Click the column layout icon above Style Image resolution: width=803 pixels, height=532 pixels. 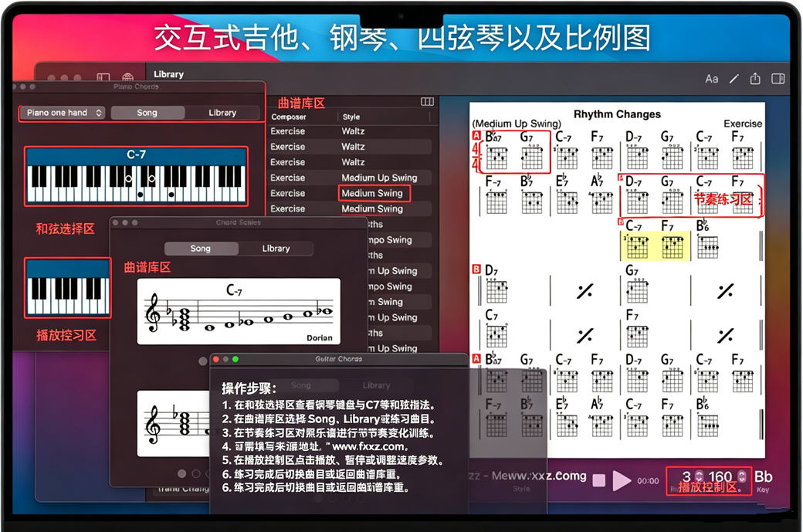[x=427, y=101]
